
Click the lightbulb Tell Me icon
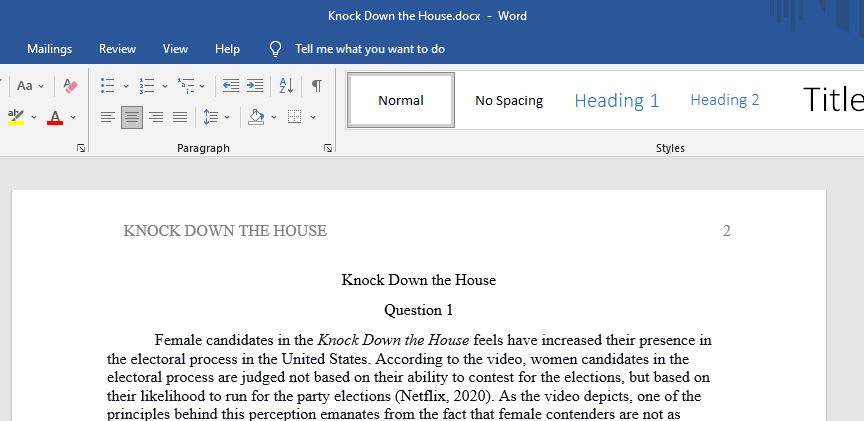276,49
